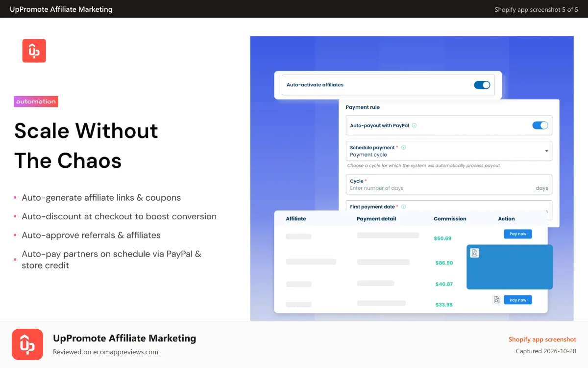This screenshot has height=368, width=588.
Task: Click the pink automation badge
Action: [36, 102]
